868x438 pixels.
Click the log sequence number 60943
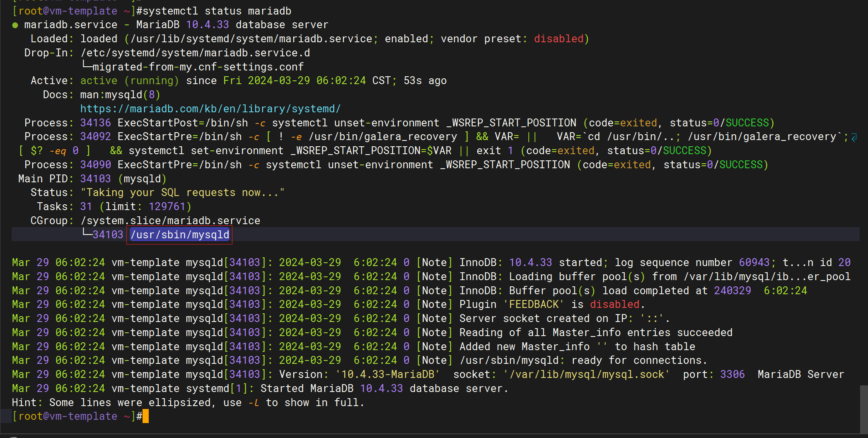click(754, 263)
